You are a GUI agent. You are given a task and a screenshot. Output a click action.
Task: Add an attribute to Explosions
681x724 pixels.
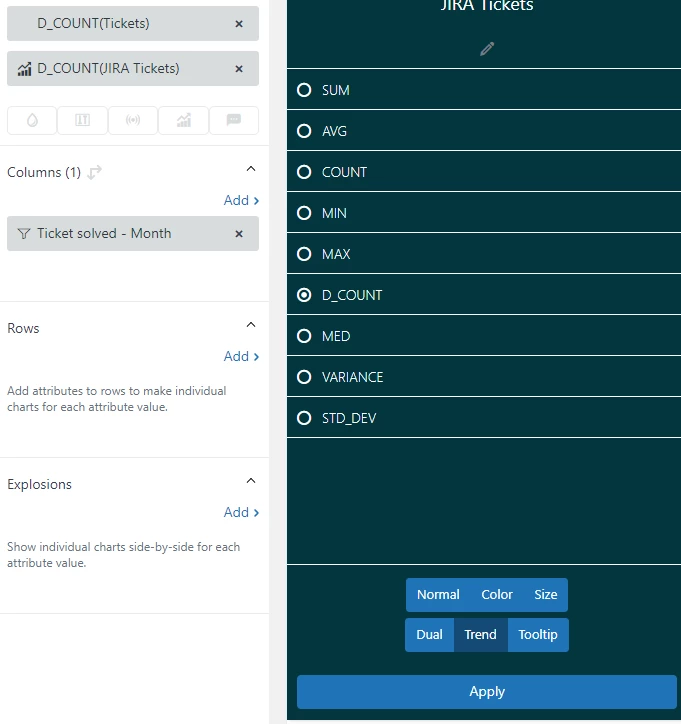(241, 513)
